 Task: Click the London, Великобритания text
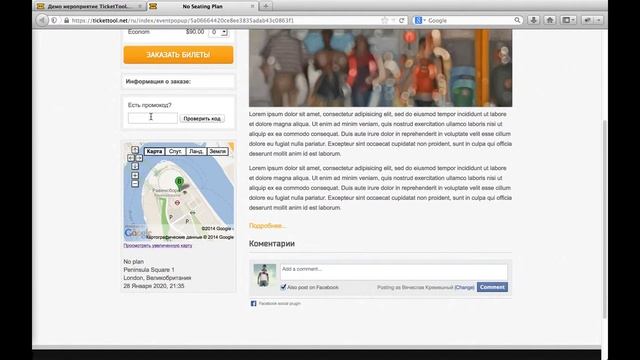click(x=158, y=278)
